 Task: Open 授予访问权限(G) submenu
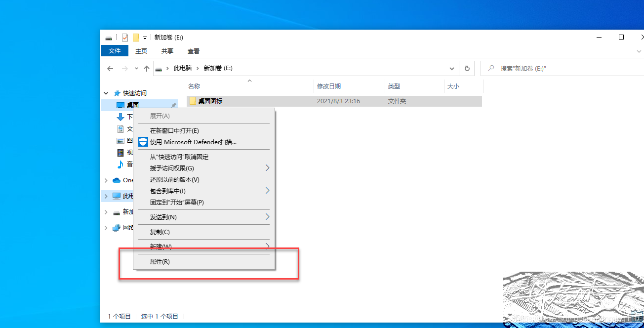point(204,168)
